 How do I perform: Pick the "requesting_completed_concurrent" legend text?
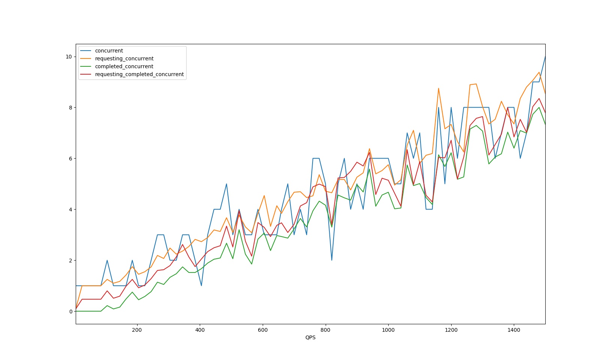[139, 74]
